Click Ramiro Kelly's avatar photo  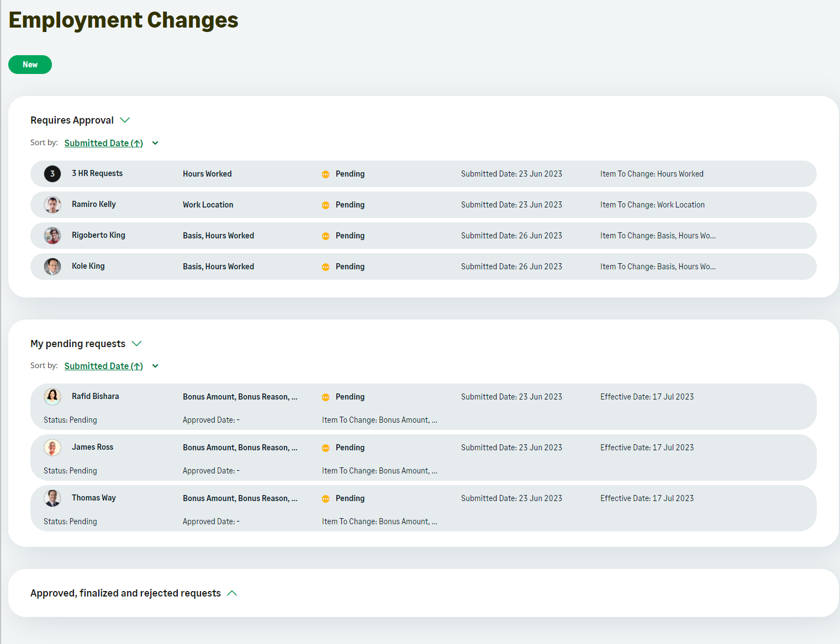52,205
